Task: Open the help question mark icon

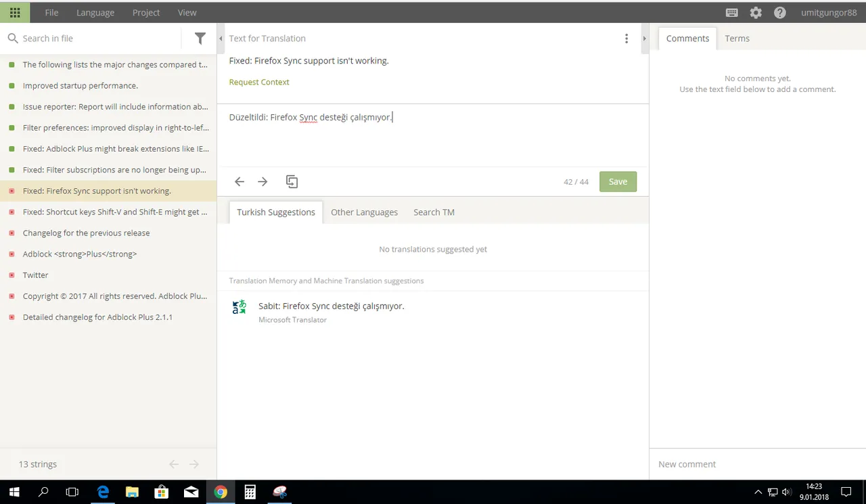Action: [780, 12]
